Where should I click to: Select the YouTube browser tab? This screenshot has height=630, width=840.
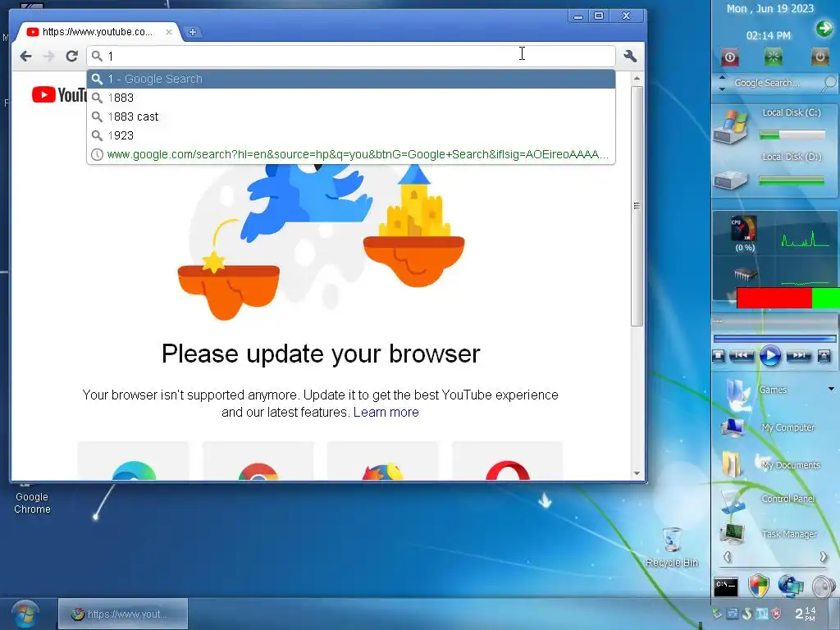click(97, 32)
